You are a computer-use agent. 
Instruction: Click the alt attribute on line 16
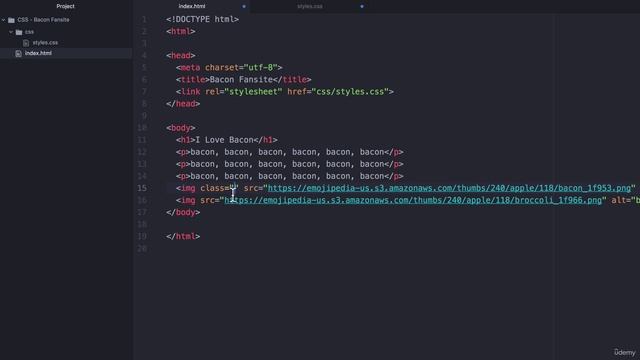618,200
